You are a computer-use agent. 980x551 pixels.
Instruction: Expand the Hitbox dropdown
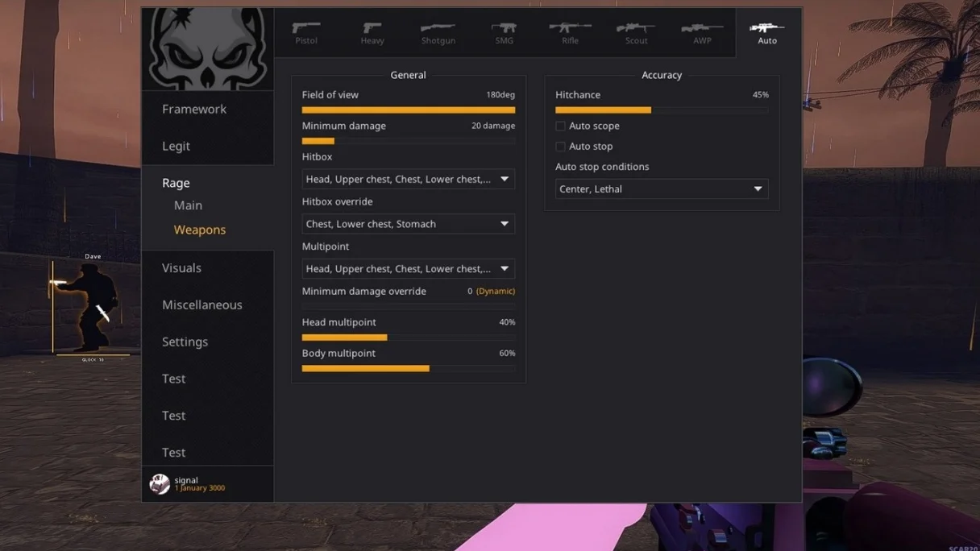(x=408, y=179)
